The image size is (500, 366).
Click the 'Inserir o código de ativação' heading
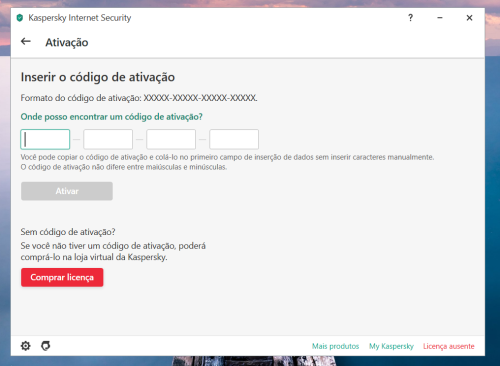98,77
